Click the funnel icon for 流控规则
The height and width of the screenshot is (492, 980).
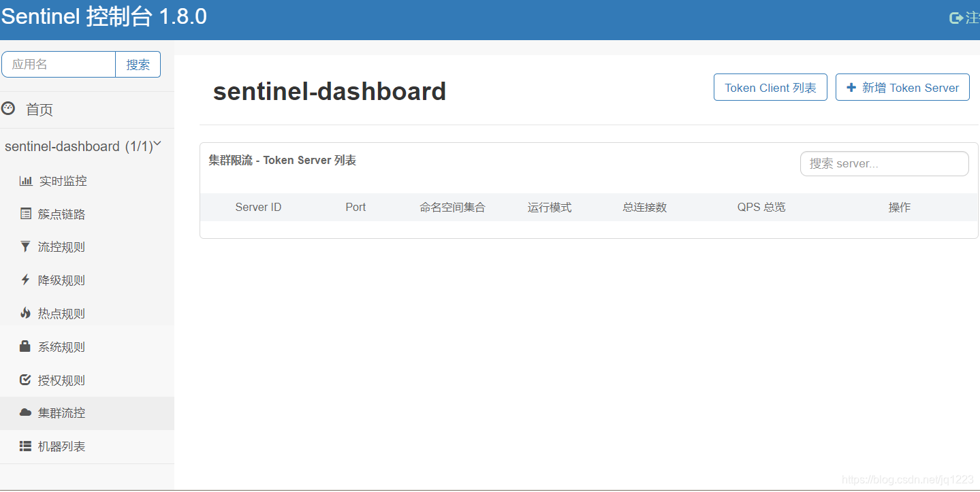26,246
